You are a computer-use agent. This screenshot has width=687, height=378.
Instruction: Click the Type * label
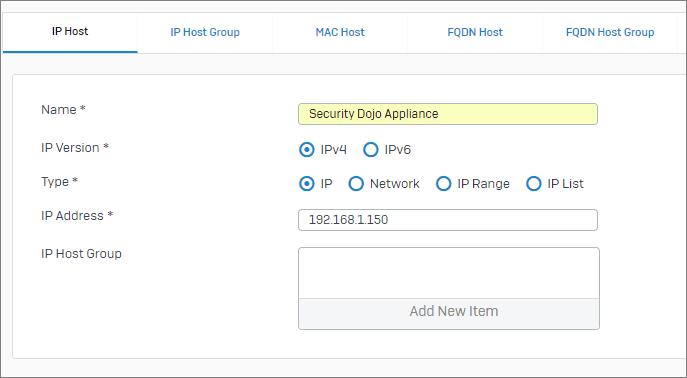tap(60, 182)
